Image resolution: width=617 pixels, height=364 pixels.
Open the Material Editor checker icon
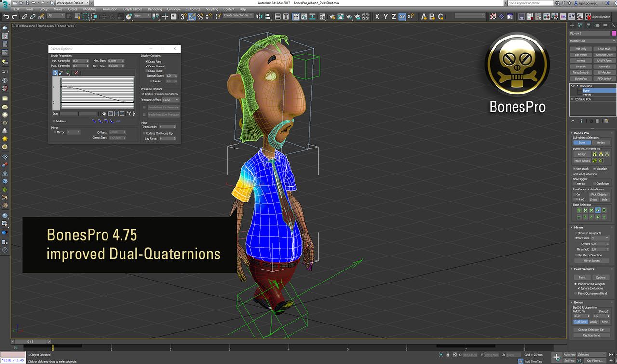[x=493, y=16]
